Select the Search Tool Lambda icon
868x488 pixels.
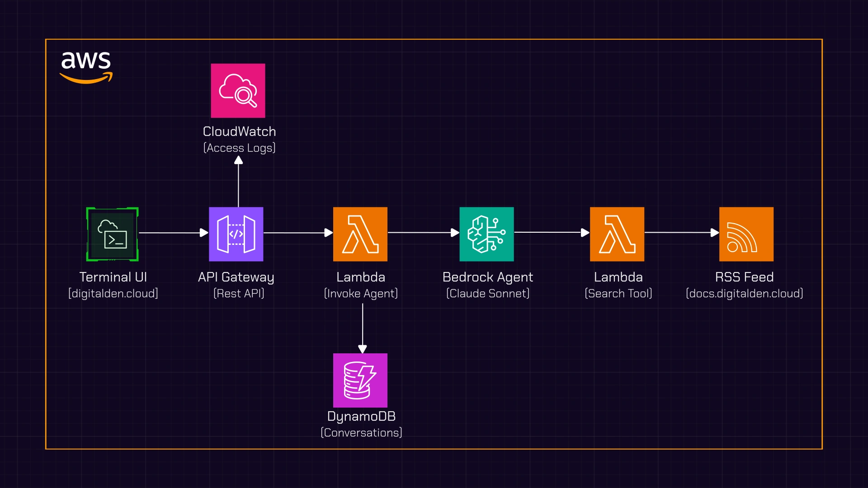617,234
